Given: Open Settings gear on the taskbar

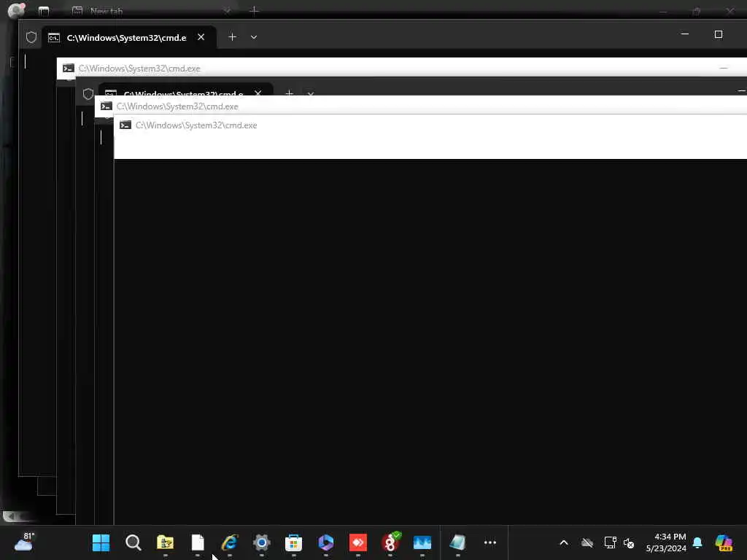Looking at the screenshot, I should (262, 542).
